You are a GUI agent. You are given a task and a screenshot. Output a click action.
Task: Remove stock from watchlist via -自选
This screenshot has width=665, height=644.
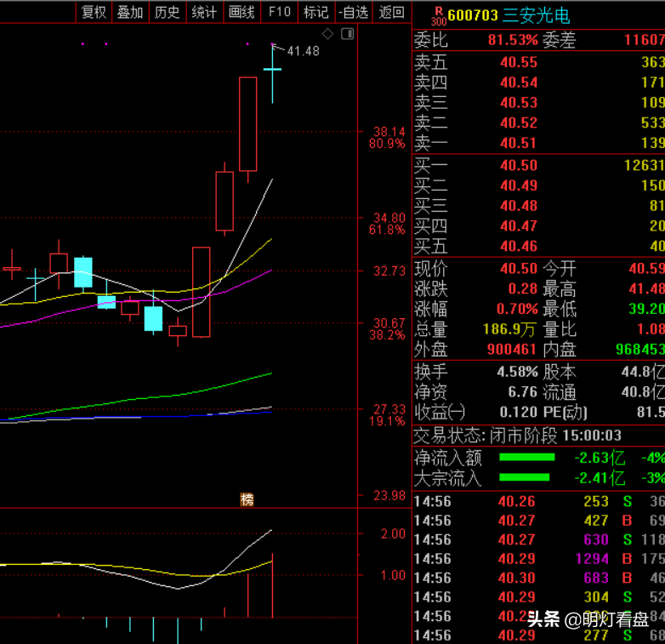tap(353, 12)
